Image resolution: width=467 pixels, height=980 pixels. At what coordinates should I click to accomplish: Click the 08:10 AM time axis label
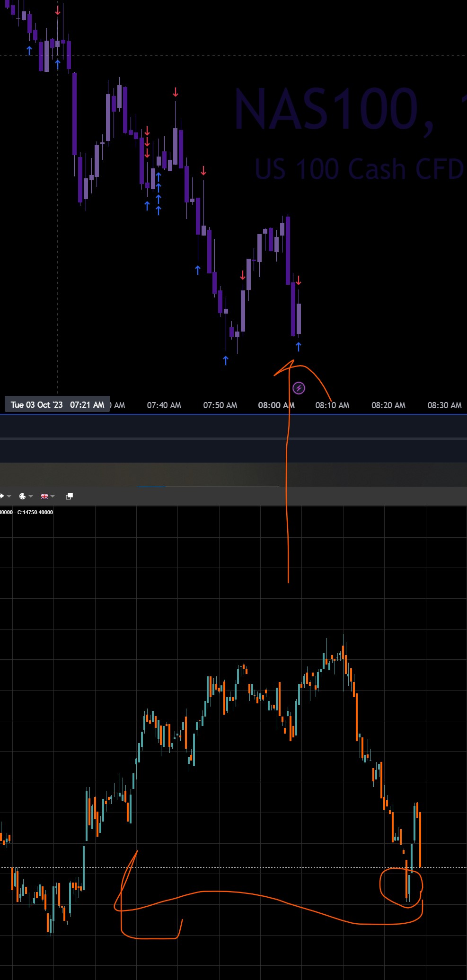332,405
